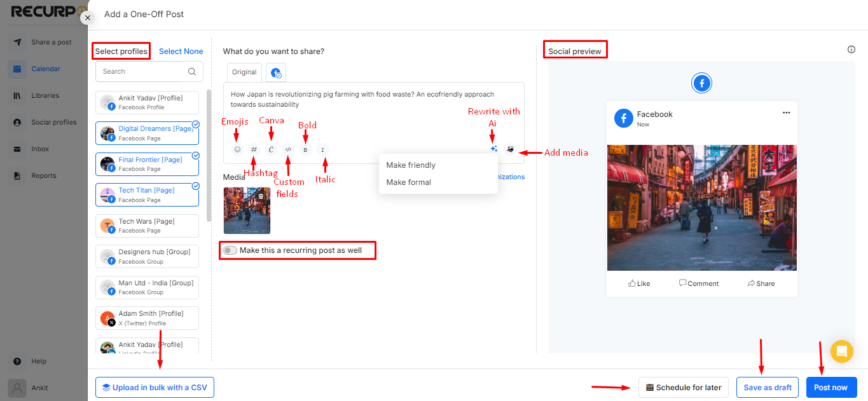
Task: Go to Calendar in the sidebar
Action: [43, 69]
